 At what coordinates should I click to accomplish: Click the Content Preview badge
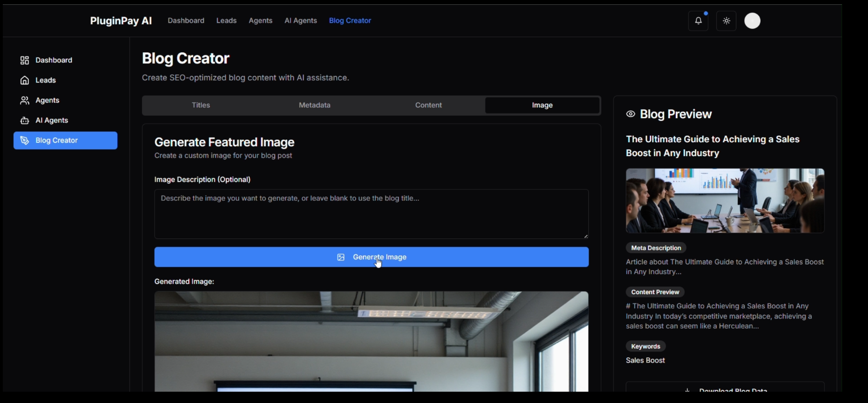(x=655, y=292)
